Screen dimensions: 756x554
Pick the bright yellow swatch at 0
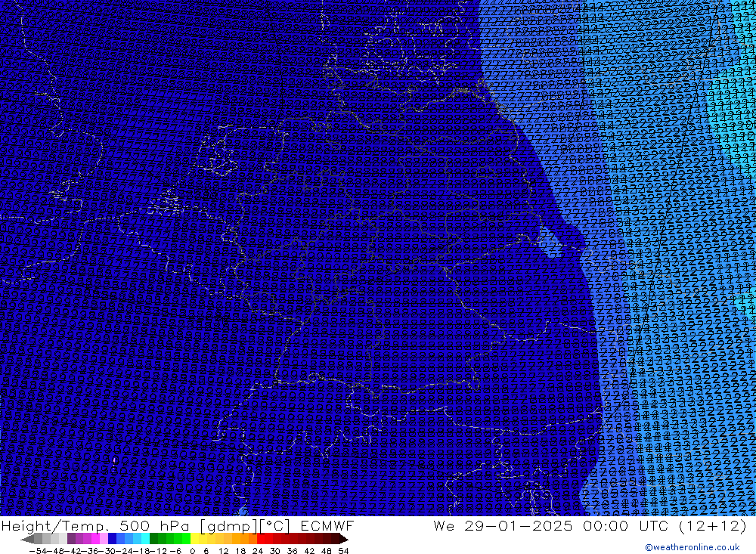coord(195,539)
